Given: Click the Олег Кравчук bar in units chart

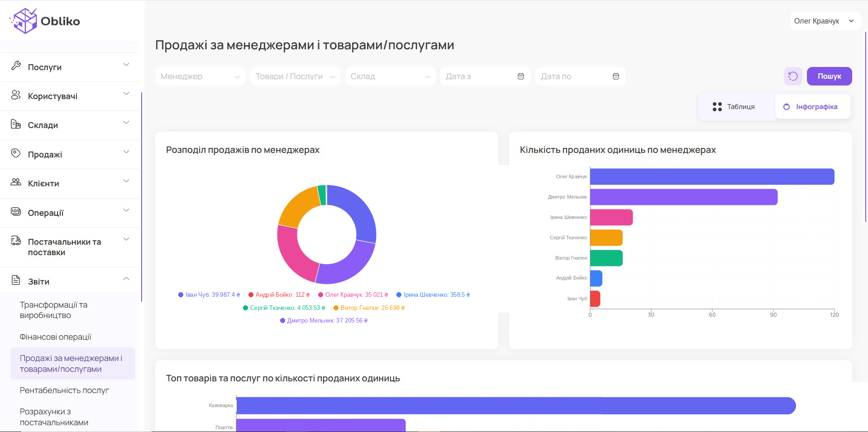Looking at the screenshot, I should tap(712, 176).
